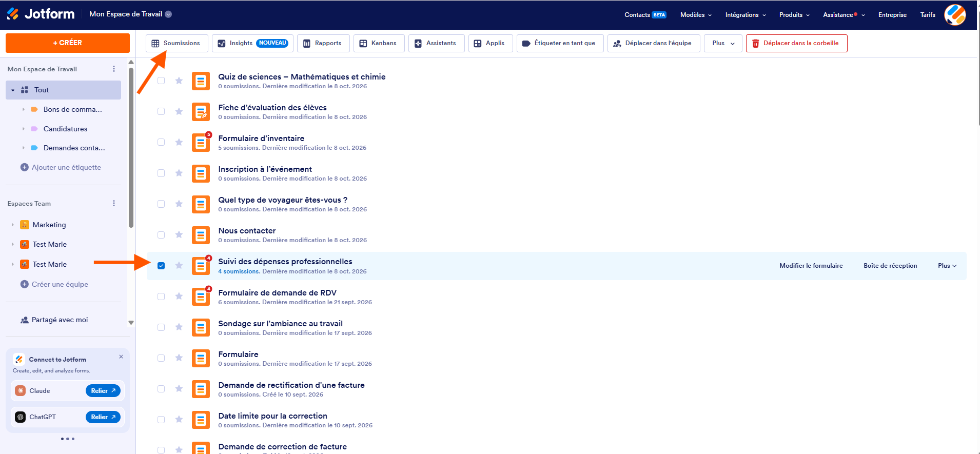Favorite the Formulaire d'inventaire form
The image size is (980, 454).
click(x=179, y=142)
